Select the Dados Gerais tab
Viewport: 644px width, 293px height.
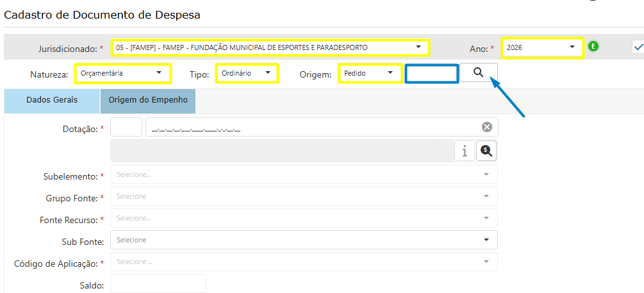52,100
